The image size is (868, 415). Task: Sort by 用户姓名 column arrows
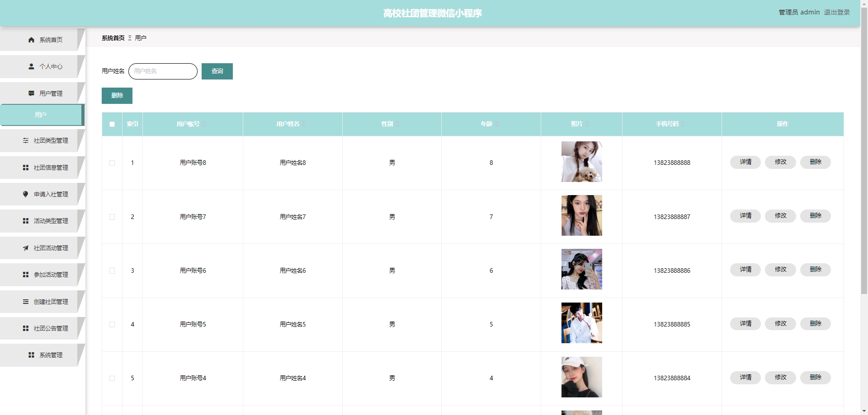[304, 124]
